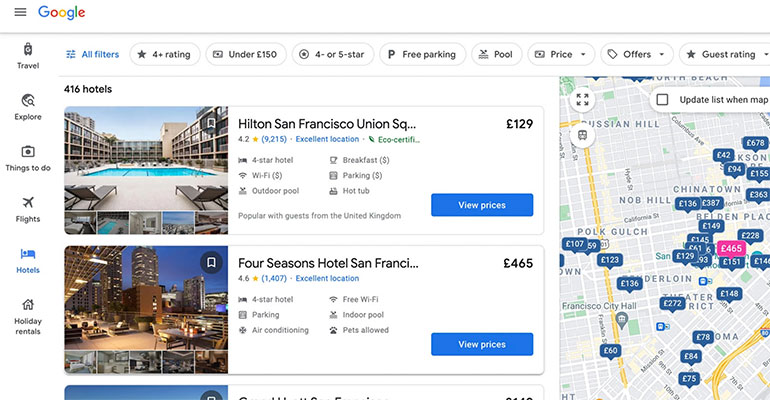
Task: Select the £78 map price marker
Action: (703, 337)
